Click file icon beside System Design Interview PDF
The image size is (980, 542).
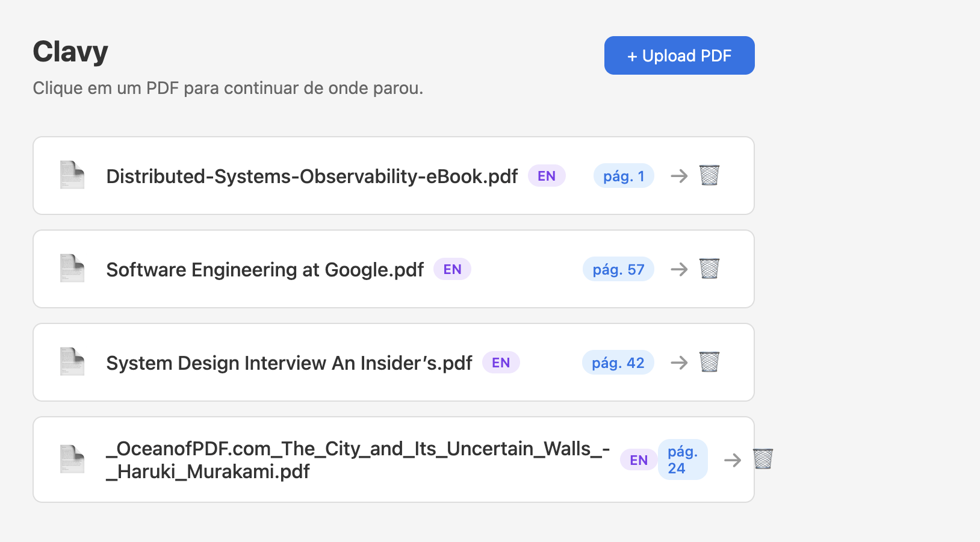[x=72, y=362]
